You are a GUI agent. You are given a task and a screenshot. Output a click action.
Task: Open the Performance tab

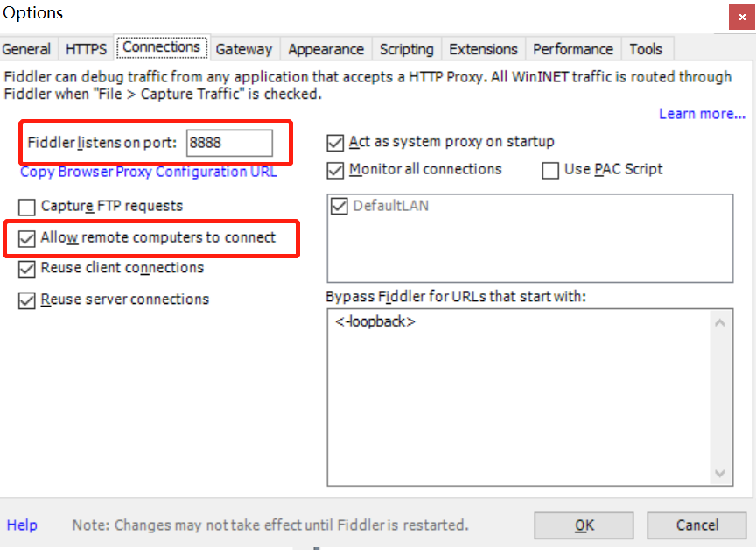coord(573,49)
